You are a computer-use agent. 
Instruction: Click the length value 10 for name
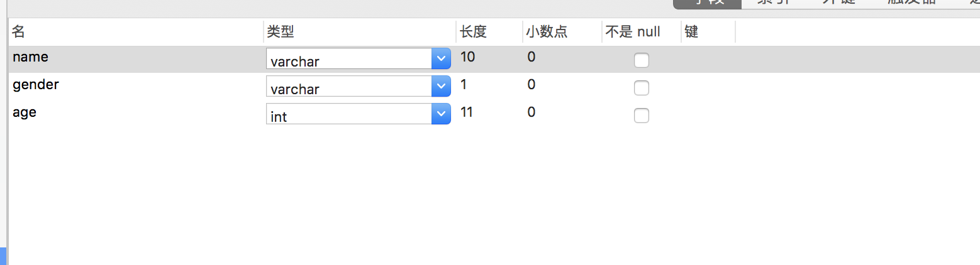click(467, 57)
